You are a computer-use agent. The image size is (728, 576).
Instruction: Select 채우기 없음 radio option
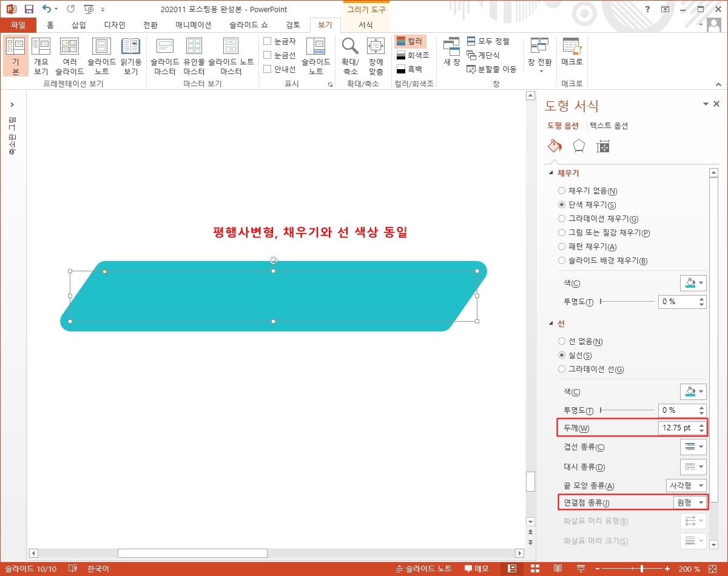click(562, 191)
